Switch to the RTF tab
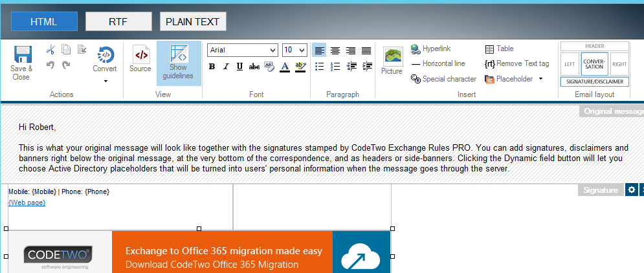The width and height of the screenshot is (644, 273). pos(118,22)
